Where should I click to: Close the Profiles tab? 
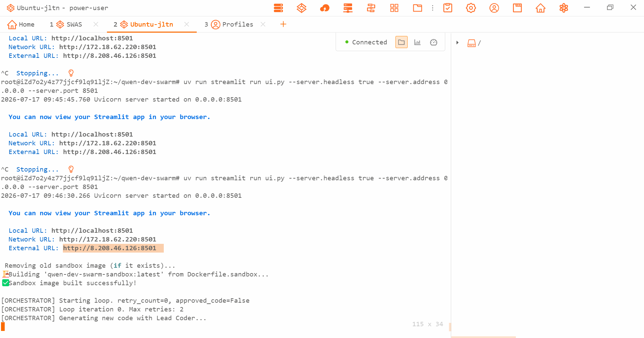[263, 24]
